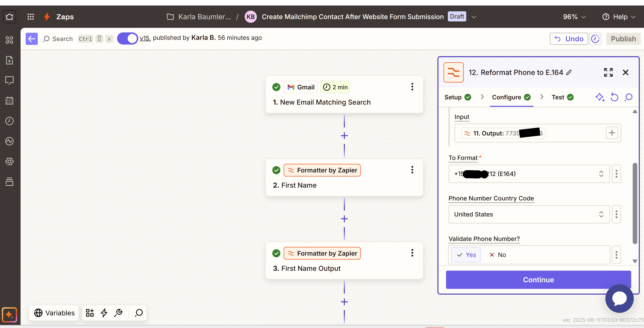Image resolution: width=644 pixels, height=328 pixels.
Task: Switch to the Setup tab
Action: click(457, 97)
